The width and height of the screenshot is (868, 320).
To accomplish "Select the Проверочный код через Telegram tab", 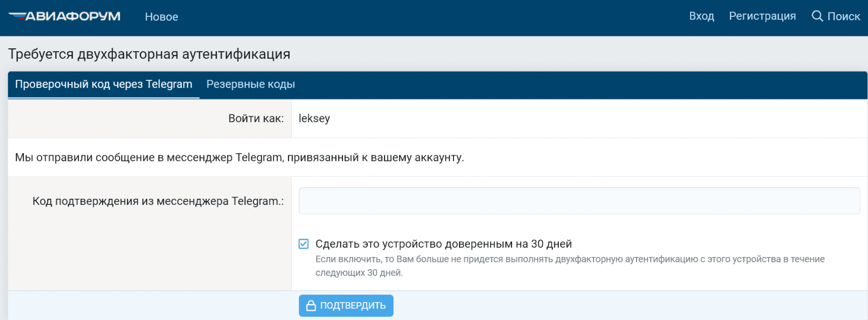I will (x=104, y=84).
